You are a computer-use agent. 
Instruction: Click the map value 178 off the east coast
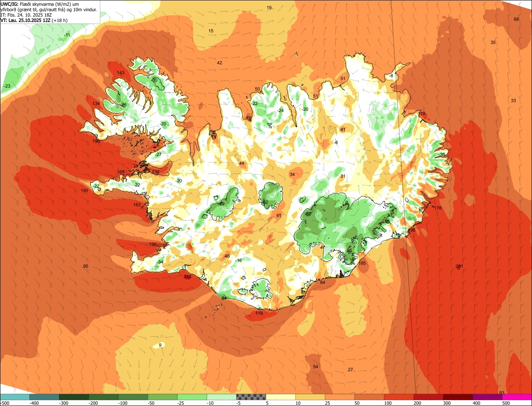(438, 208)
